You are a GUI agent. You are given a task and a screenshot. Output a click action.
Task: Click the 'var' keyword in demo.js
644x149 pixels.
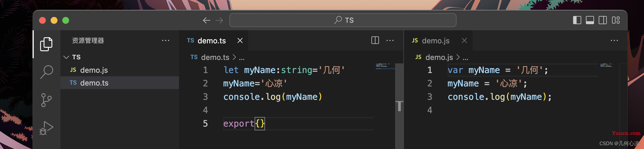(455, 70)
